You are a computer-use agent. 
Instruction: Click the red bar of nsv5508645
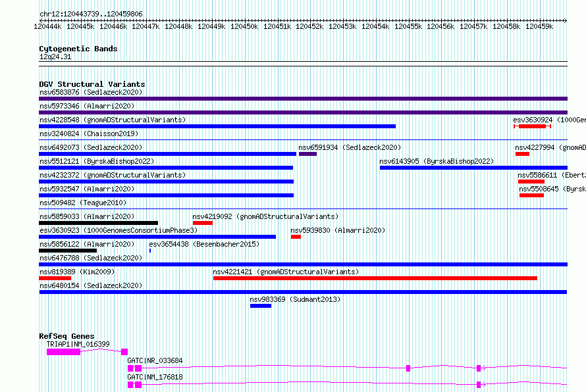coord(531,195)
